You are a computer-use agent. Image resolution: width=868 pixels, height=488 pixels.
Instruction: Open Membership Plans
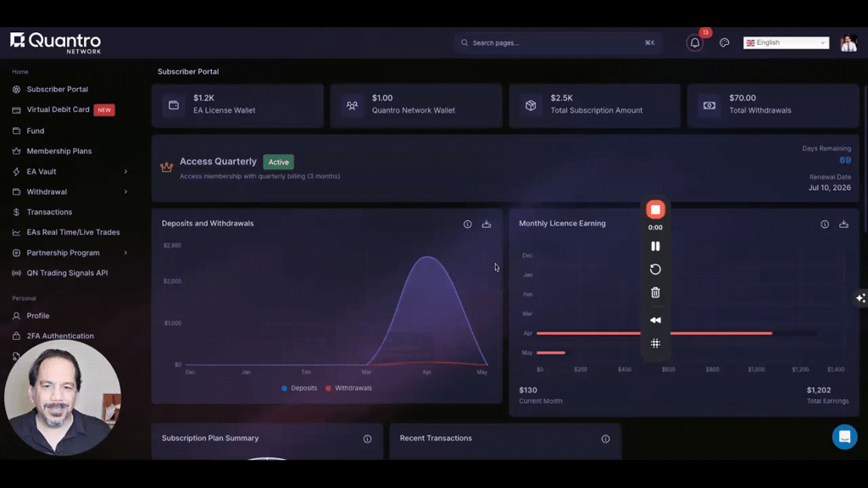pos(59,151)
